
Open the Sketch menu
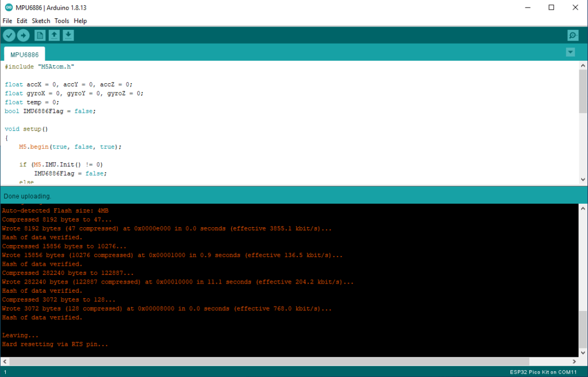(x=41, y=21)
